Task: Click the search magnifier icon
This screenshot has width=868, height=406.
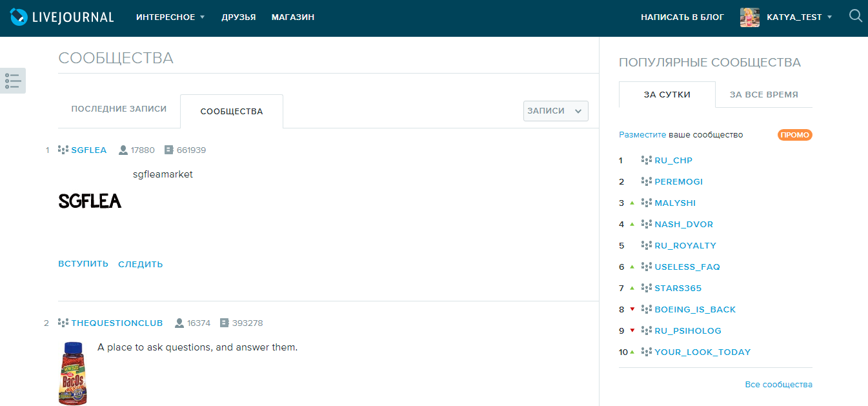Action: coord(856,16)
